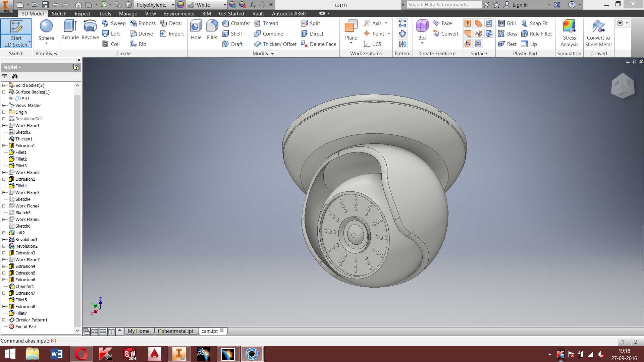Open Microsoft Word from the taskbar
This screenshot has height=362, width=644.
(56, 354)
